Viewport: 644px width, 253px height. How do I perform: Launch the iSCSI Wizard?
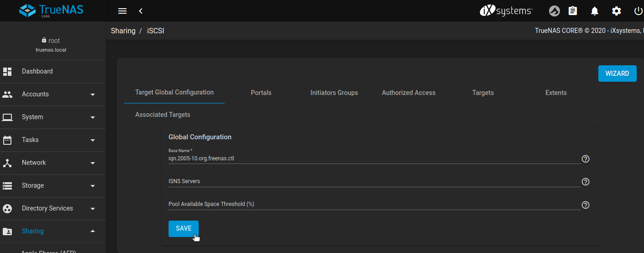[617, 74]
